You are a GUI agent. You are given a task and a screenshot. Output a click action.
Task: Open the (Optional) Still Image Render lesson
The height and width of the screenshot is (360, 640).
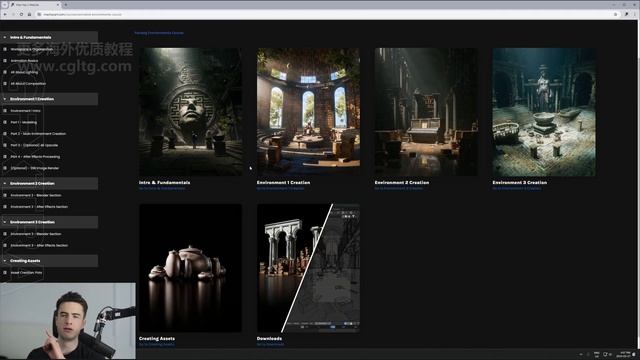(x=35, y=168)
